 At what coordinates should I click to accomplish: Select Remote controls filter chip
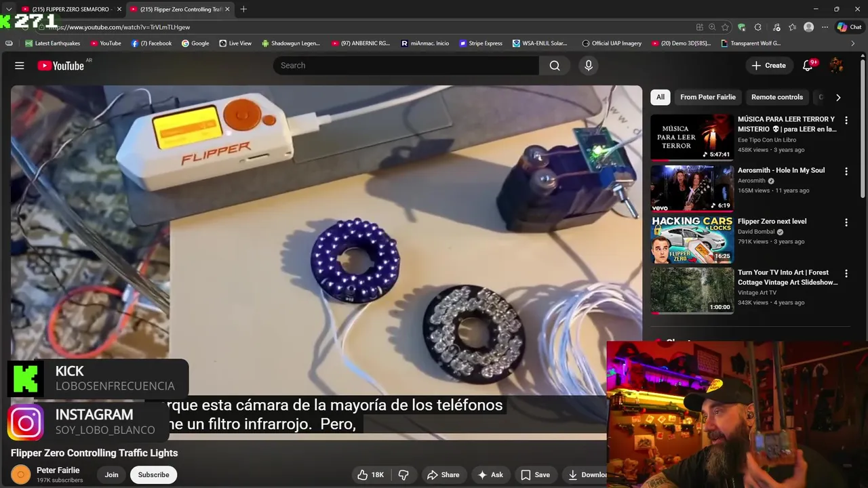pos(776,97)
